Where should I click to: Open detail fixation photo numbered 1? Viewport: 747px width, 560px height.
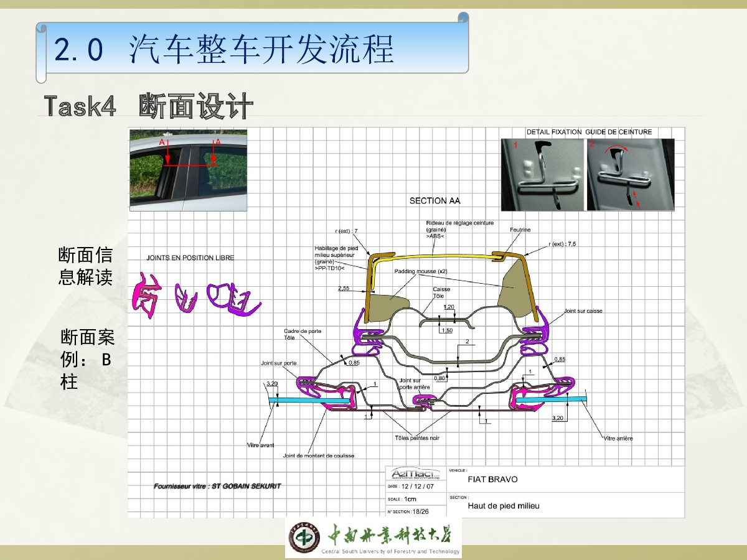542,174
